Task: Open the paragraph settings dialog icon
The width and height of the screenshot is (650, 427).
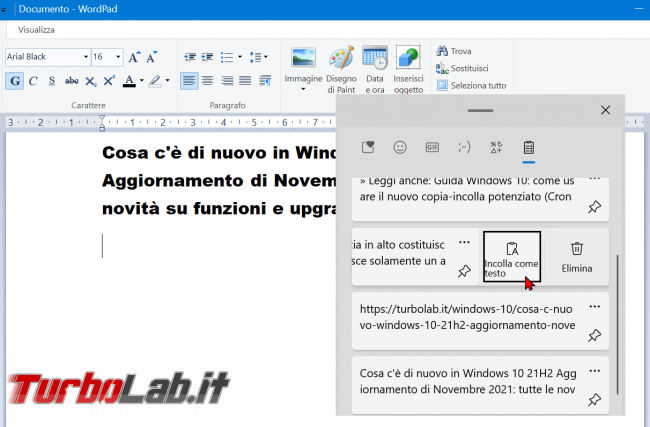Action: click(264, 80)
